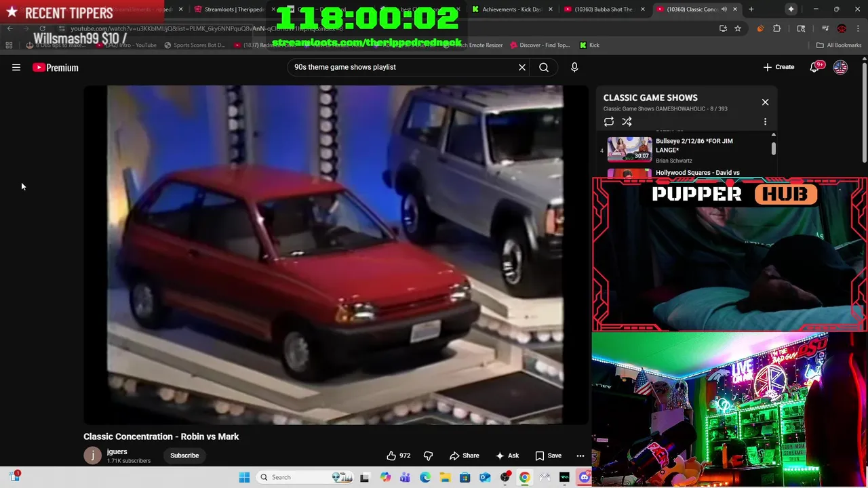Bookmark this page with the star icon

coord(738,28)
